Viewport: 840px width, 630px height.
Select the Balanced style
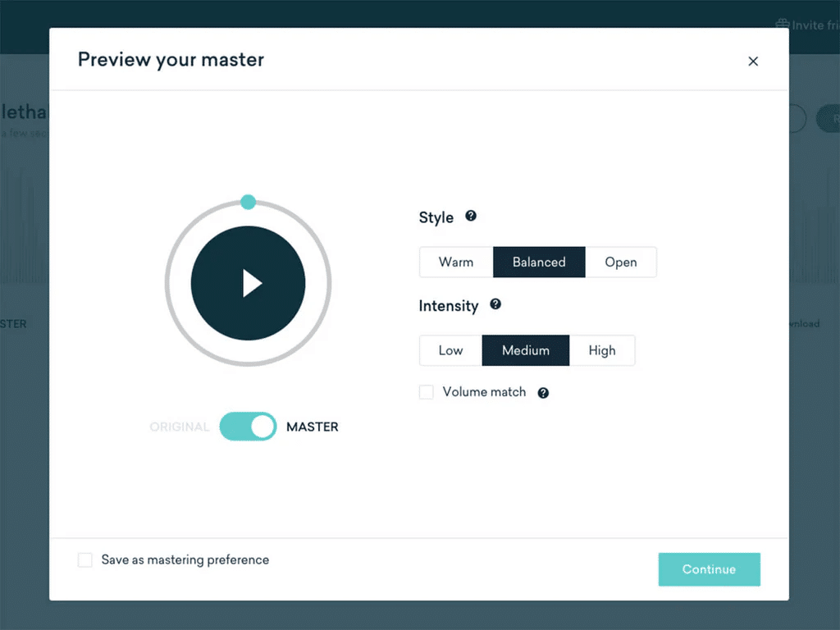click(539, 262)
